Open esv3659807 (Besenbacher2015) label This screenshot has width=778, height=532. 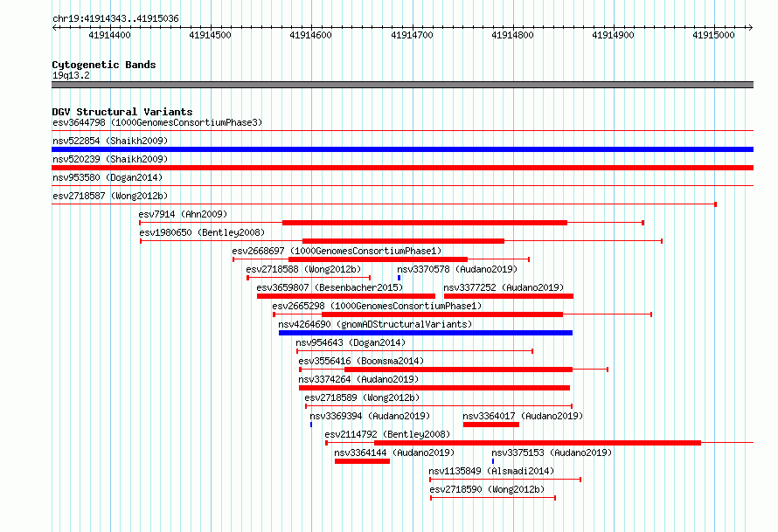pos(330,287)
